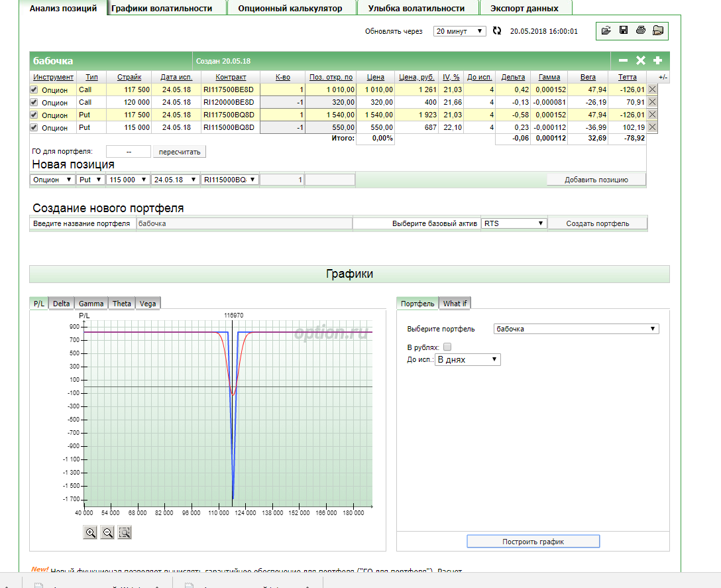Enable the 'В рублях' checkbox
Viewport: 721px width, 588px height.
(447, 347)
